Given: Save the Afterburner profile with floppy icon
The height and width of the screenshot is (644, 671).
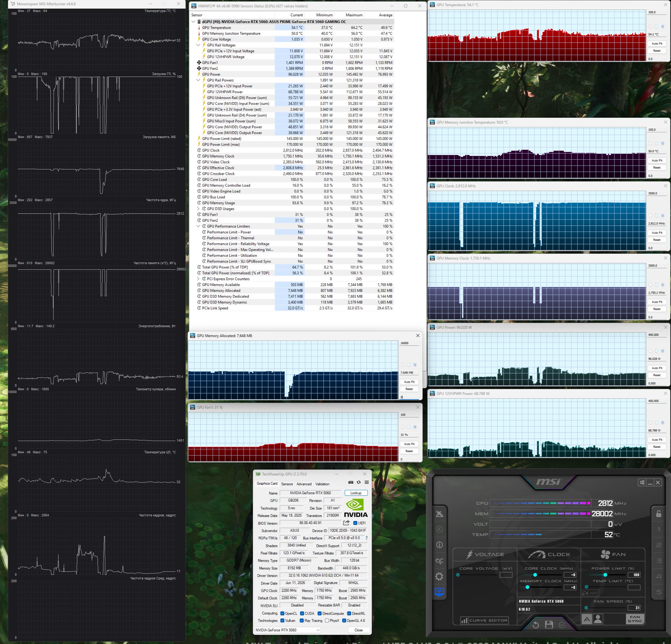Looking at the screenshot, I should (x=549, y=625).
